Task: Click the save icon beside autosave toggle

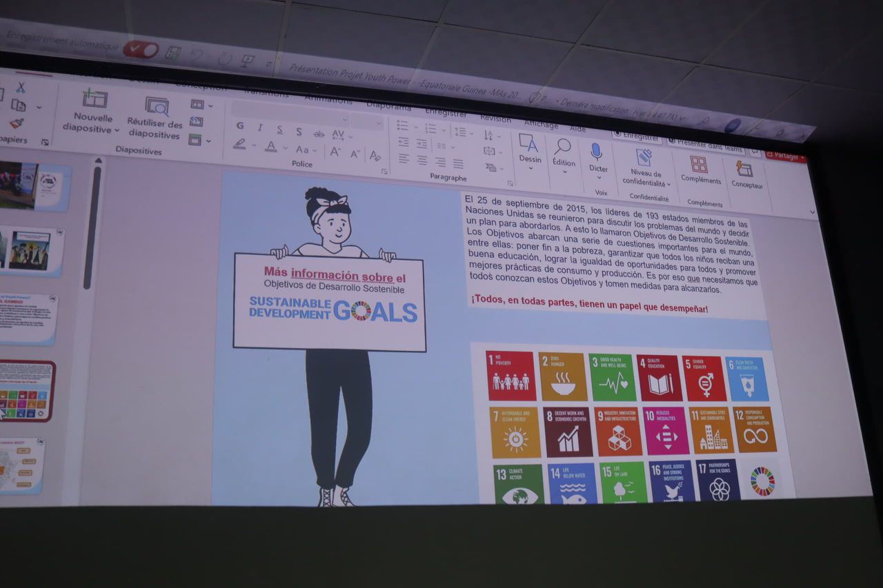Action: [172, 53]
